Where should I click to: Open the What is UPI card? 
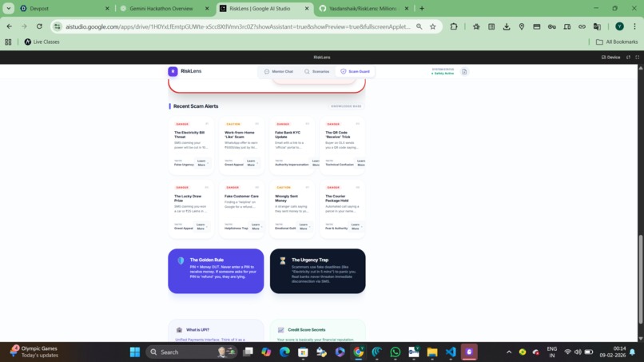[216, 331]
